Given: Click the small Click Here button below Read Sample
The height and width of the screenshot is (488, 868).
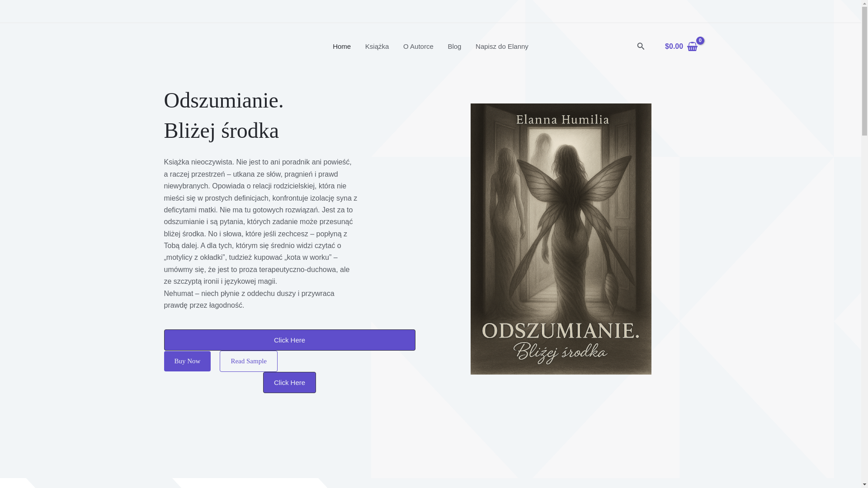Looking at the screenshot, I should tap(289, 382).
